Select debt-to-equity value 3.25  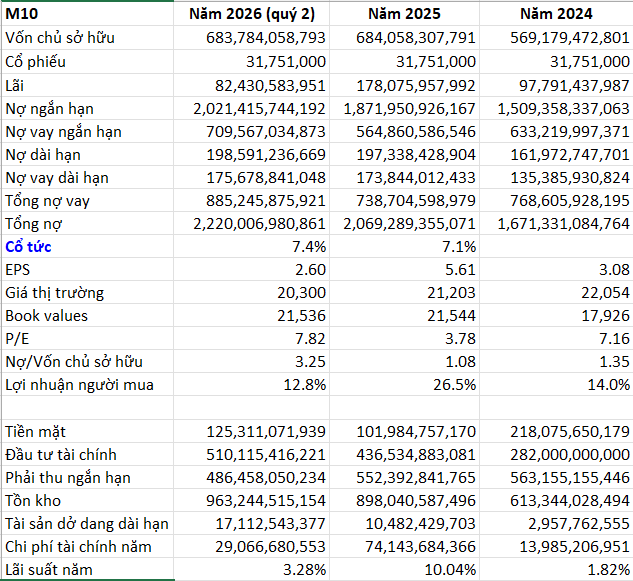click(252, 362)
